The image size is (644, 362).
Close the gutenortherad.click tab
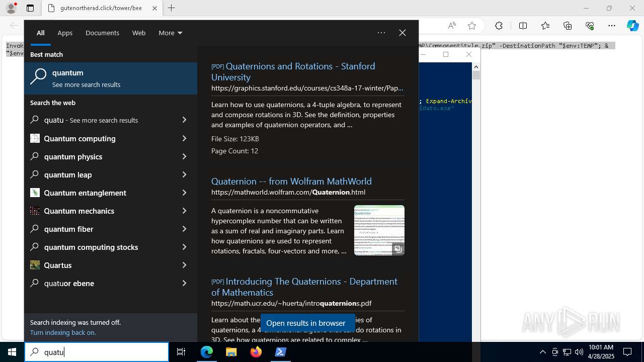point(154,8)
